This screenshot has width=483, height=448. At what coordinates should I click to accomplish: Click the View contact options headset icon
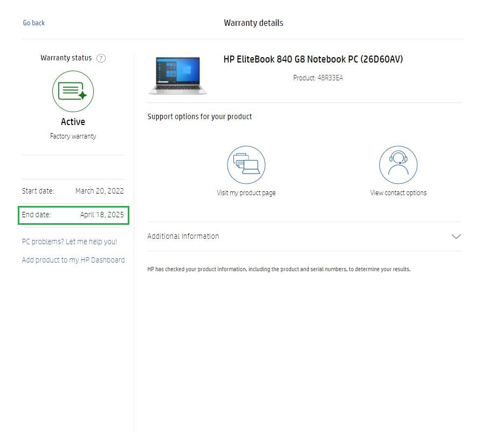pyautogui.click(x=398, y=165)
